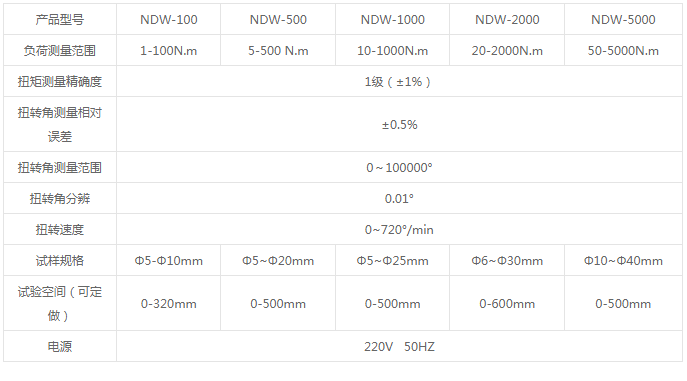The height and width of the screenshot is (381, 687).
Task: Select the NDW-2000 header cell
Action: (x=507, y=20)
